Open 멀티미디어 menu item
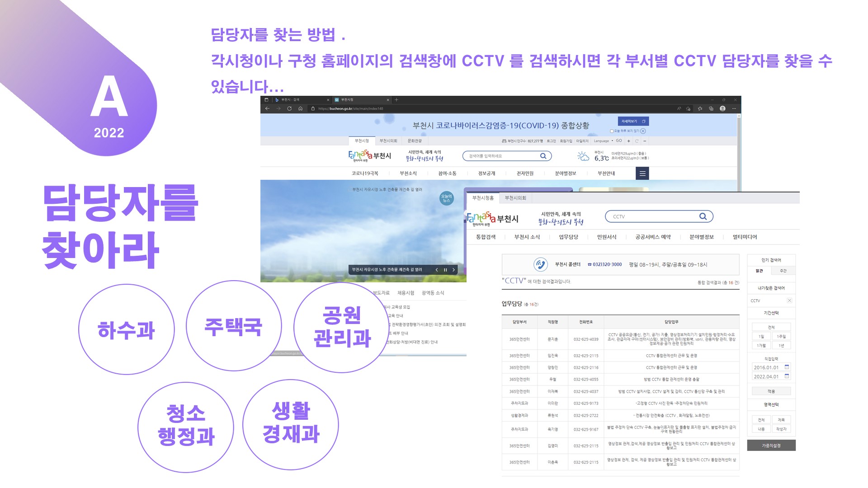The width and height of the screenshot is (868, 488). [x=745, y=237]
